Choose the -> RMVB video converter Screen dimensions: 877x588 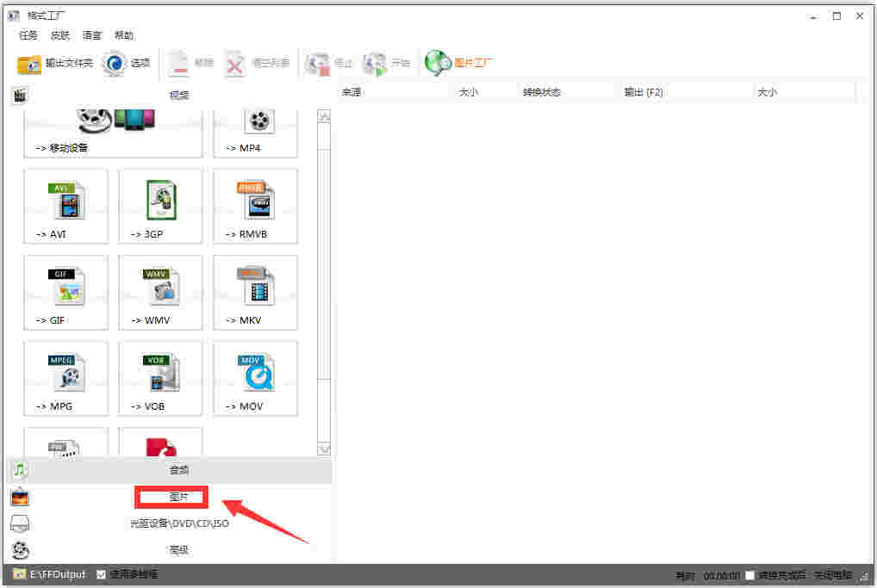pos(256,207)
